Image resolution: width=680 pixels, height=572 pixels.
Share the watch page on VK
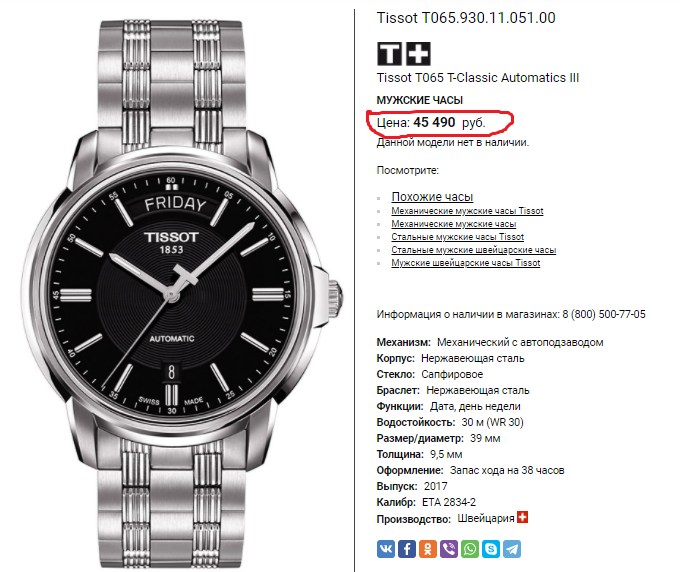[386, 549]
